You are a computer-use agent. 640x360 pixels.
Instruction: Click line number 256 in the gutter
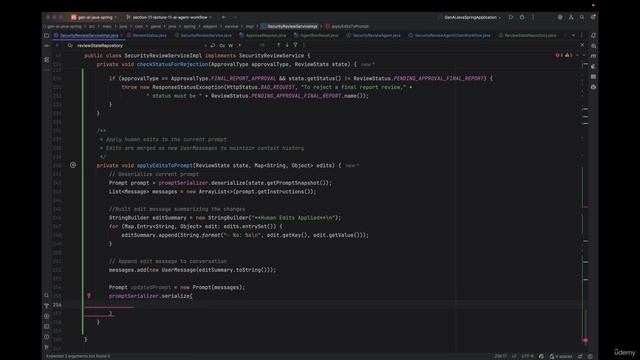57,304
